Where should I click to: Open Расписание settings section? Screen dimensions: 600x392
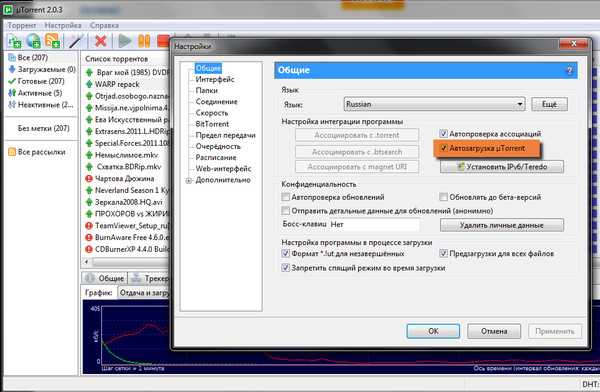[x=216, y=157]
